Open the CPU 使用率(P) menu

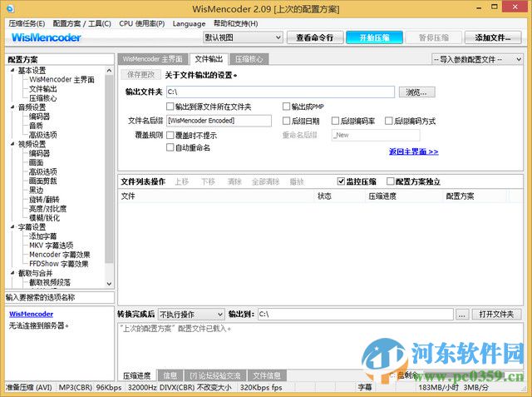(x=142, y=23)
